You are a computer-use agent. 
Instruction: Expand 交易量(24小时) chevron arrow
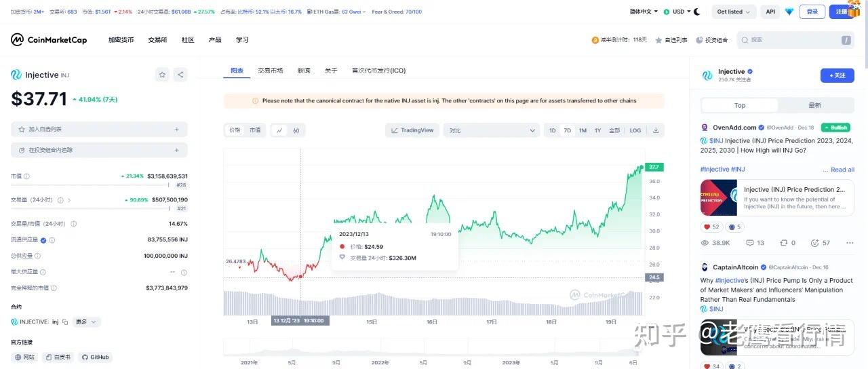(69, 200)
